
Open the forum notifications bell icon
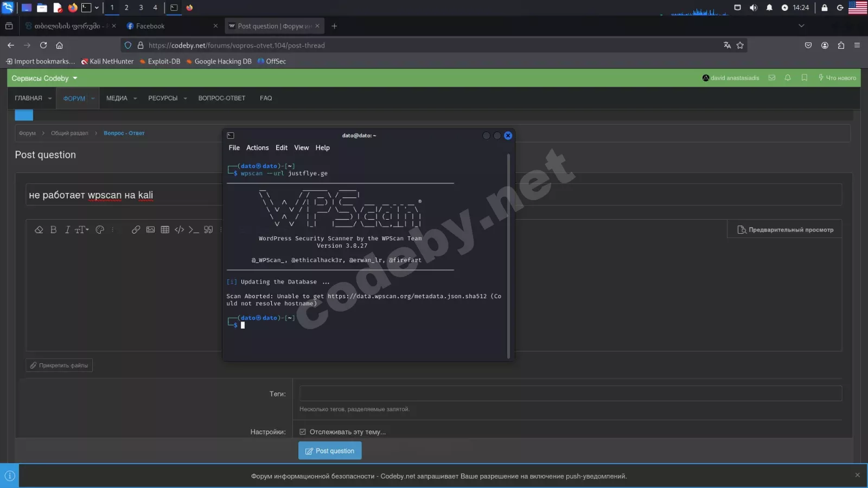(788, 78)
